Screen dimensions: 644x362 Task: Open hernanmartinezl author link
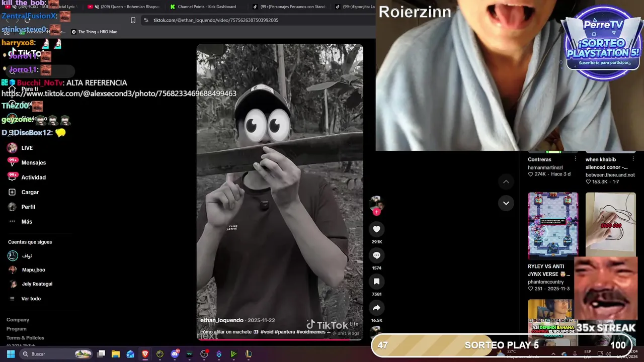point(545,167)
